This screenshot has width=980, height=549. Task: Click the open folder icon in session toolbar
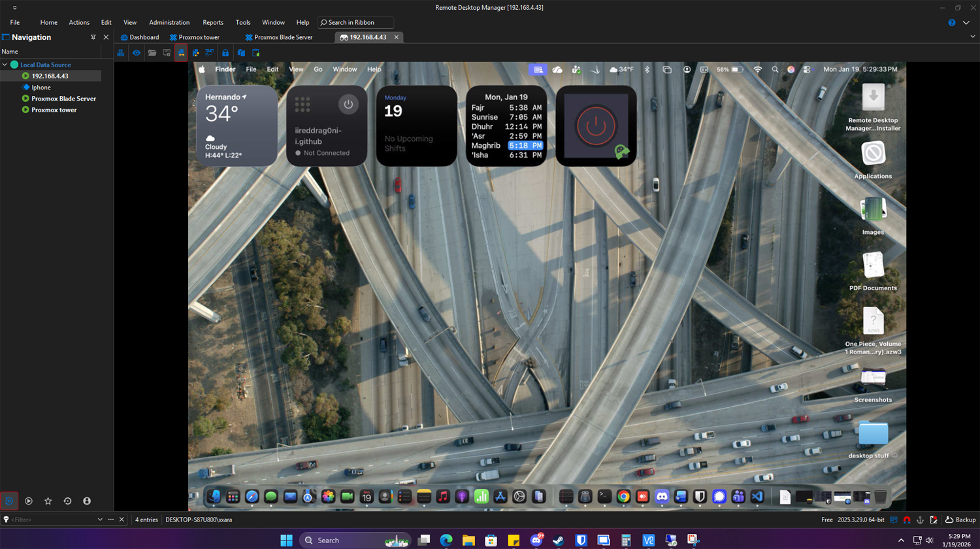(152, 53)
